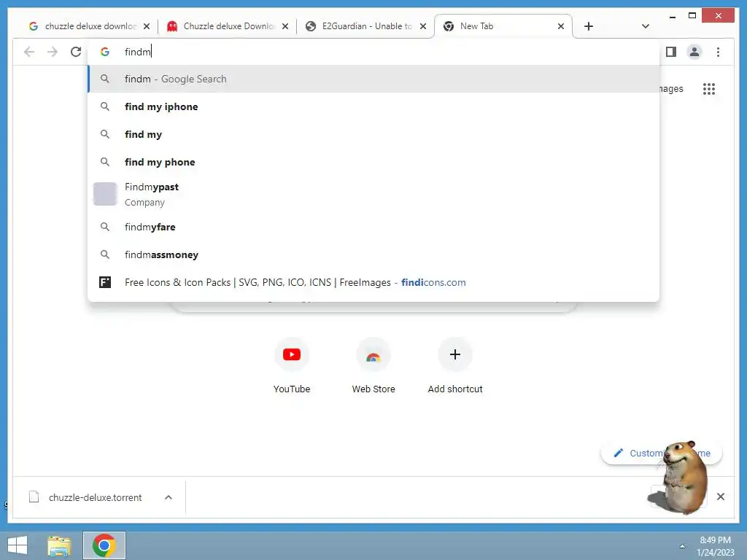Click the address bar containing findm
This screenshot has width=747, height=560.
(374, 52)
